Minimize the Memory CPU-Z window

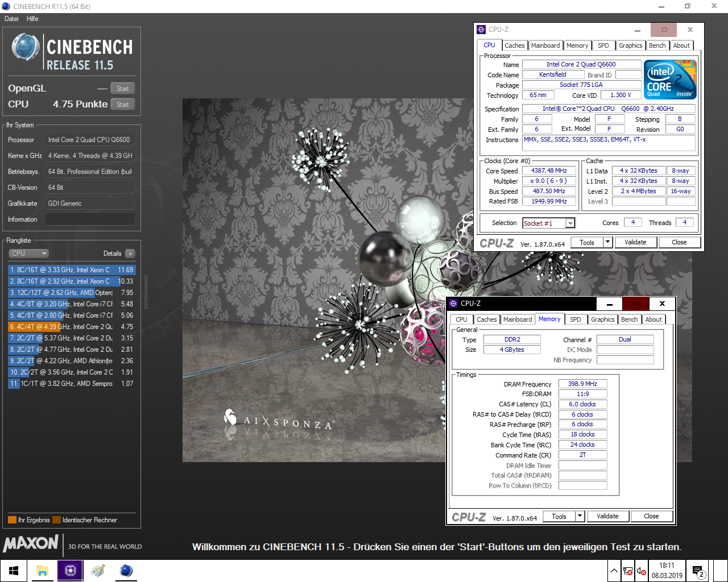click(610, 304)
